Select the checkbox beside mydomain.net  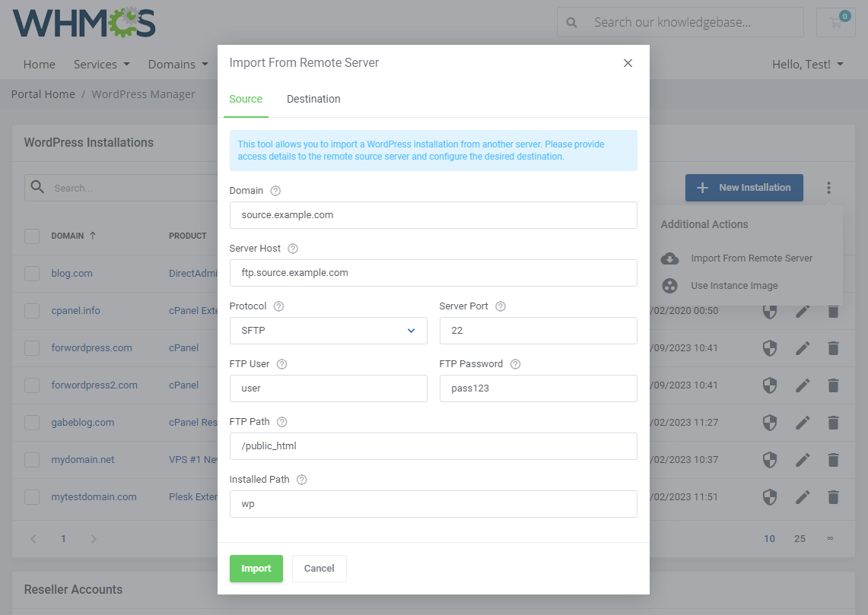coord(32,459)
